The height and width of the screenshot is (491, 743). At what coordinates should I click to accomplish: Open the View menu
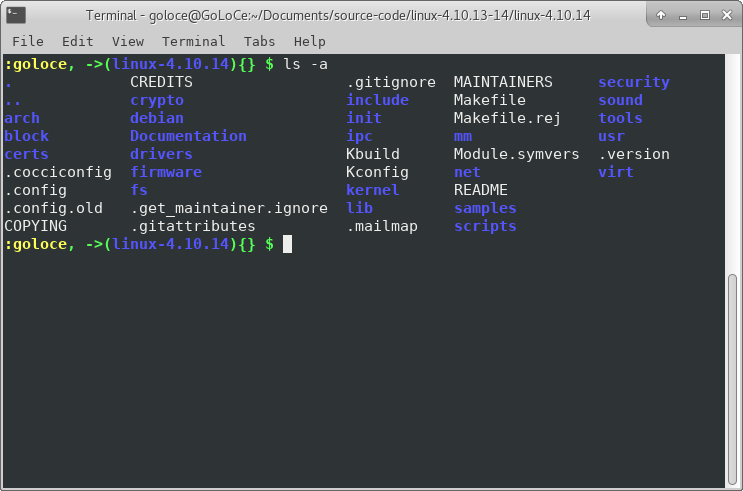[128, 42]
